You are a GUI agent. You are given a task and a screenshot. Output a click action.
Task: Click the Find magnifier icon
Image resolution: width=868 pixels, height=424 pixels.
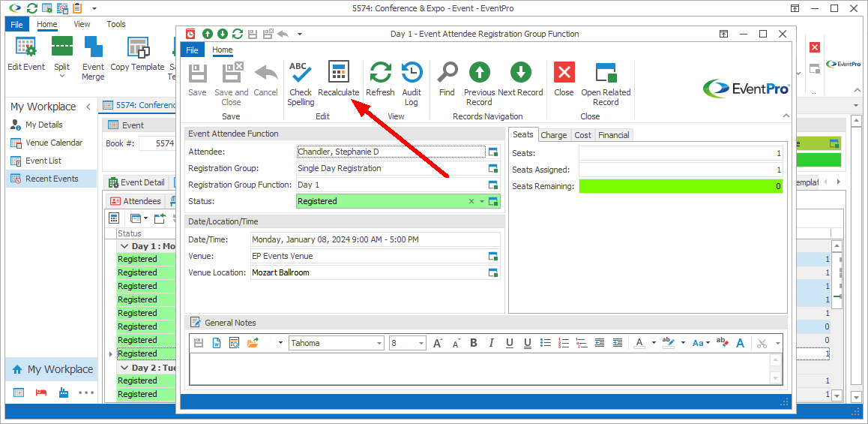pyautogui.click(x=447, y=73)
